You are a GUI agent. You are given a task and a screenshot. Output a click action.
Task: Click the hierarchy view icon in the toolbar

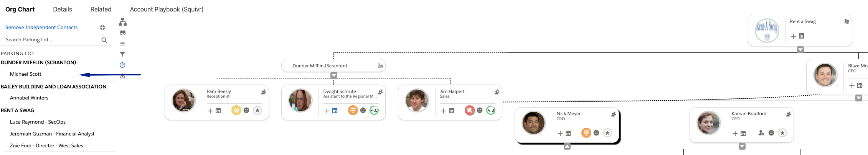(x=123, y=22)
